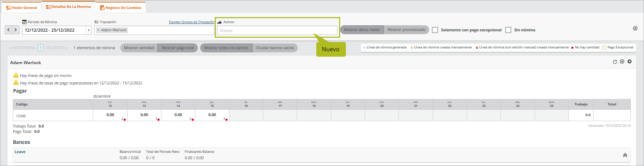Click the plus circle icon in filter bar
644x166 pixels.
pos(635,28)
